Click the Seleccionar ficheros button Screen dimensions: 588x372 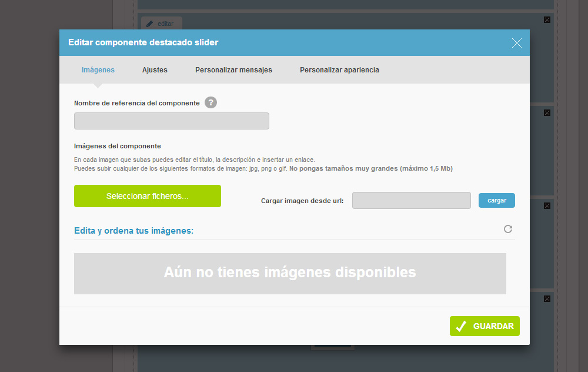(x=148, y=196)
